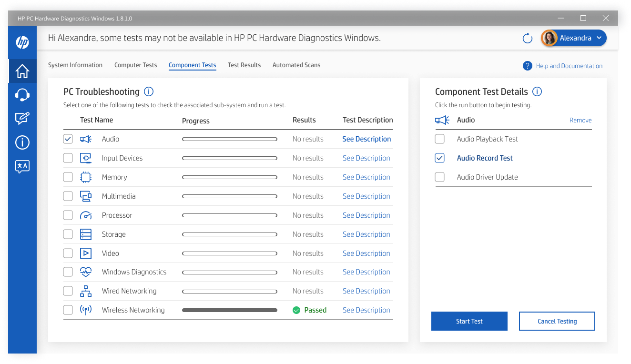Click the Memory chip icon
This screenshot has height=364, width=631.
[86, 177]
